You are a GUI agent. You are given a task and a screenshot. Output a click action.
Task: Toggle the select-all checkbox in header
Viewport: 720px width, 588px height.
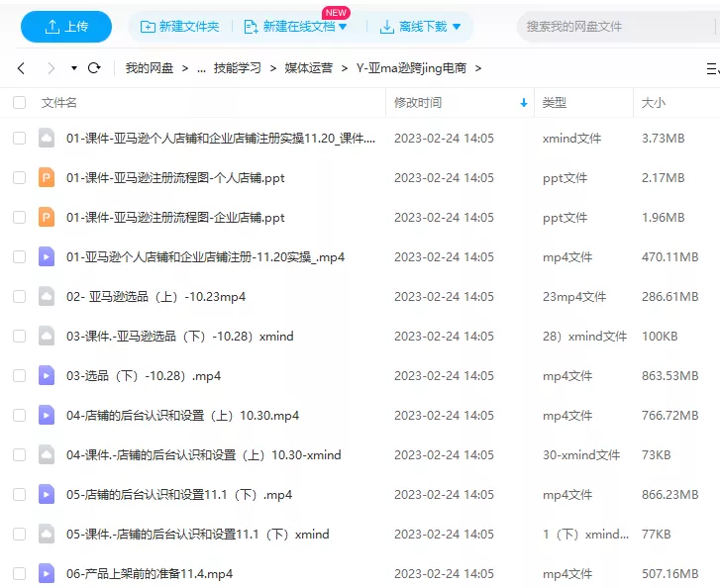coord(20,103)
